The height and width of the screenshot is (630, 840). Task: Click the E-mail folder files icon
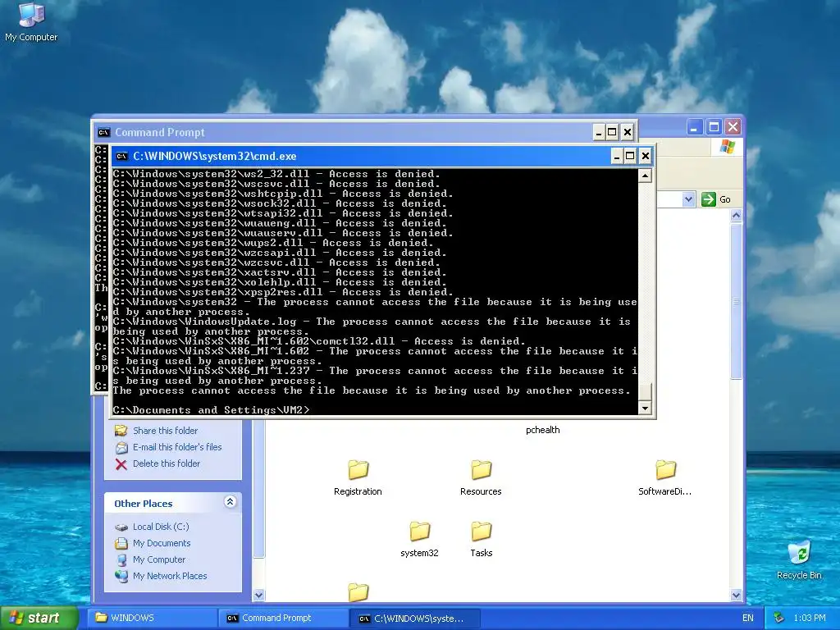tap(121, 447)
